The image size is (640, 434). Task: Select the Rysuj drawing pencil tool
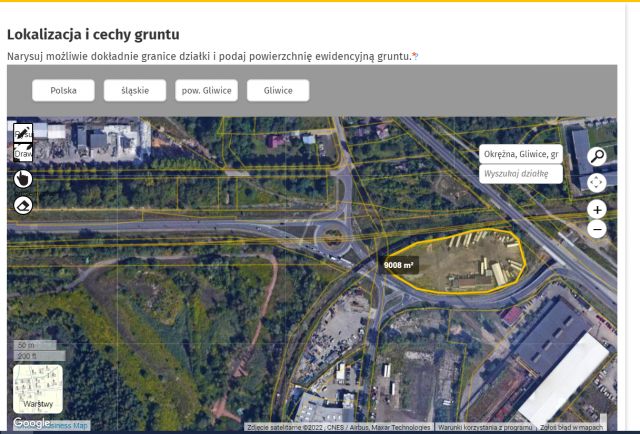tap(23, 132)
